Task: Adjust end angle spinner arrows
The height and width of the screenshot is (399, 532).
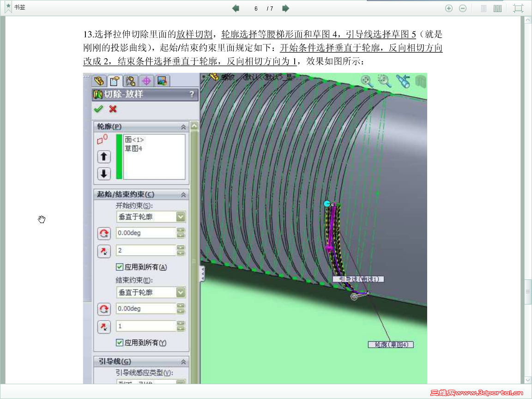Action: pos(181,308)
